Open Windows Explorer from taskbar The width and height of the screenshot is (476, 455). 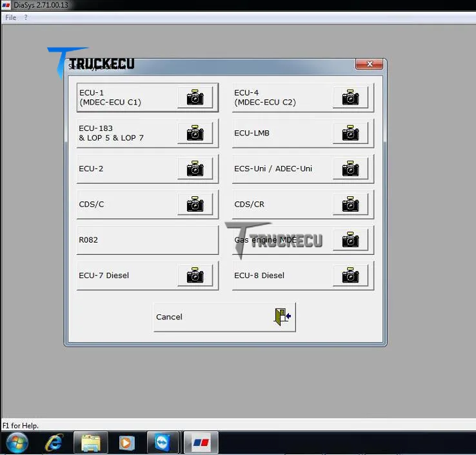91,443
